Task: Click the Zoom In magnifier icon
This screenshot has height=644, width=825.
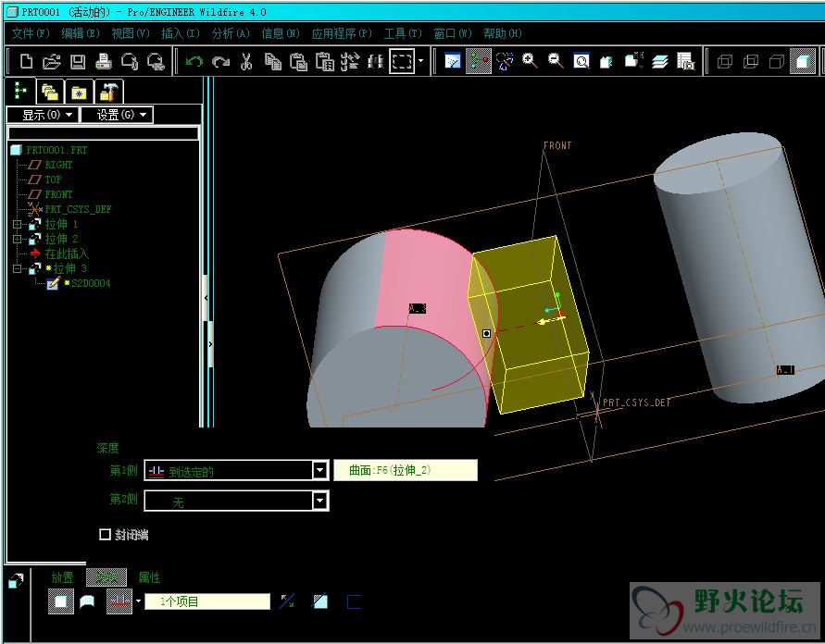Action: coord(530,61)
